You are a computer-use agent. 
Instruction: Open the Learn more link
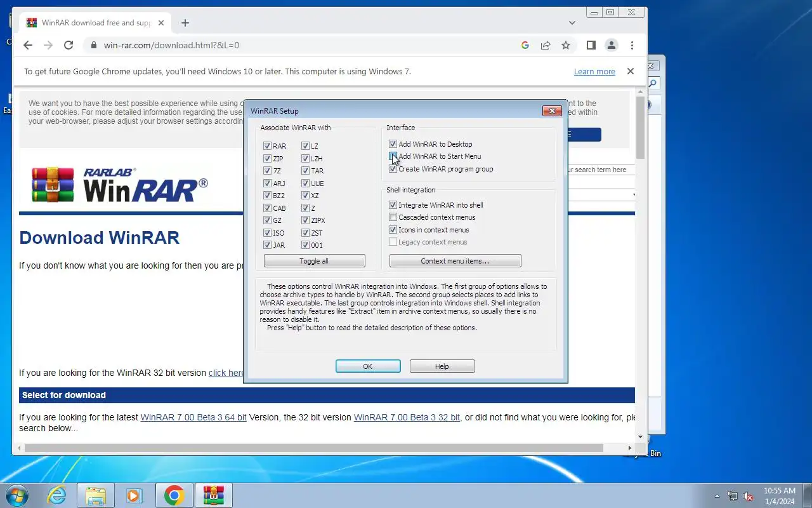(x=594, y=72)
